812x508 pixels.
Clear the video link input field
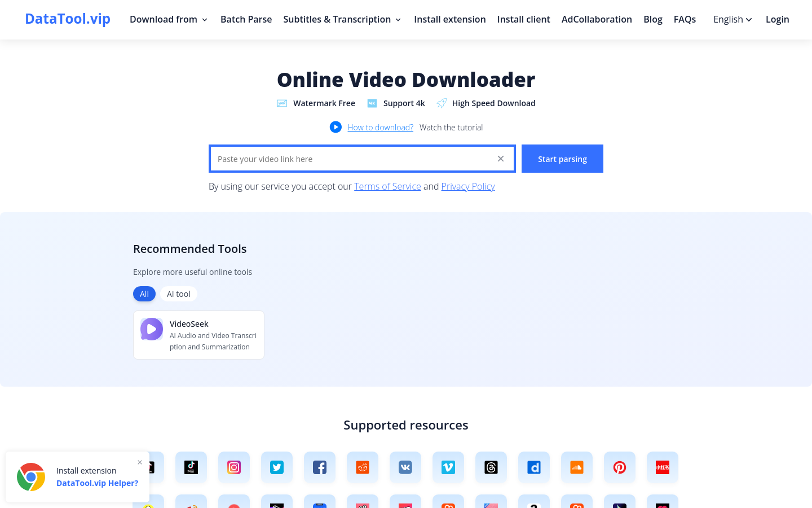(501, 159)
